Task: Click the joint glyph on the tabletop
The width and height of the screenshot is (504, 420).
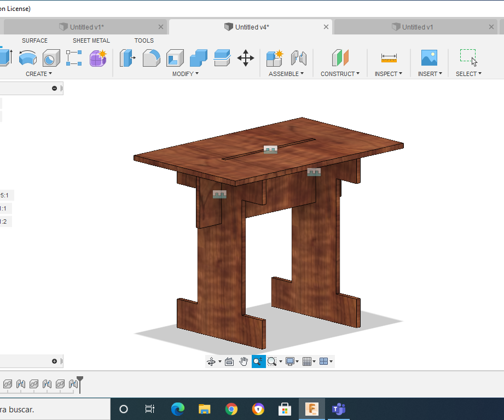Action: pyautogui.click(x=270, y=149)
